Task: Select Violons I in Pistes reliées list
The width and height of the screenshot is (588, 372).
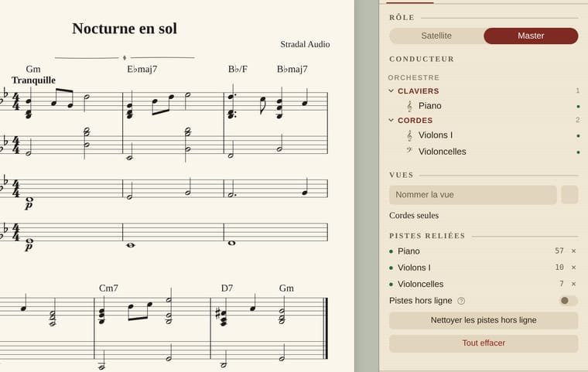Action: (x=414, y=268)
